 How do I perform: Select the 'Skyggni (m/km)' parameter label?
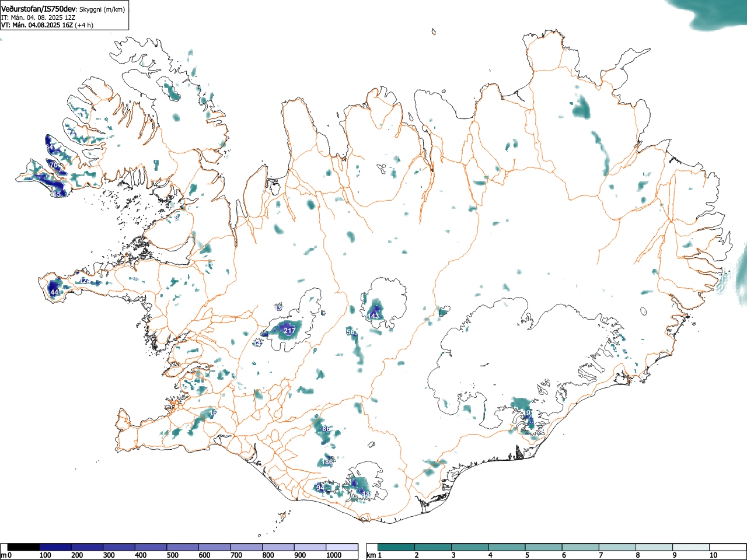click(x=103, y=9)
